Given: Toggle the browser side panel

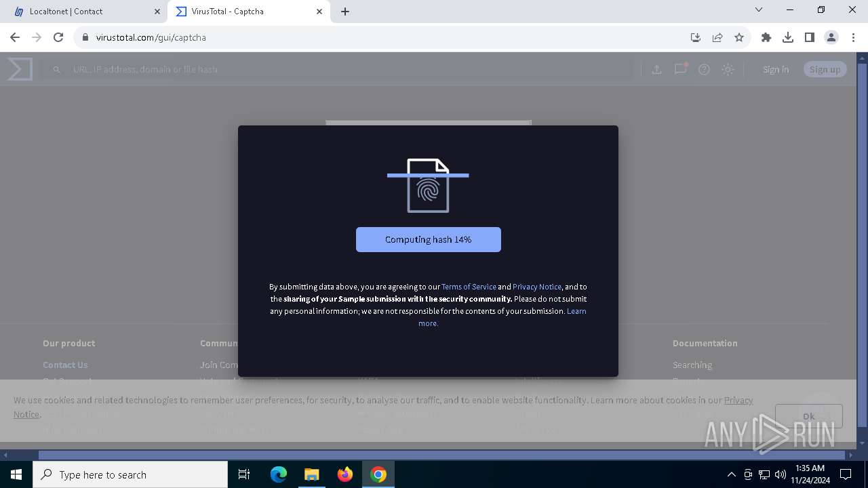Looking at the screenshot, I should [x=810, y=37].
